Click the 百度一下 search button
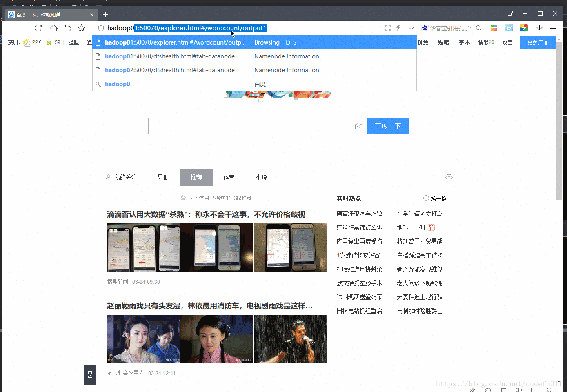The image size is (567, 392). (x=388, y=126)
